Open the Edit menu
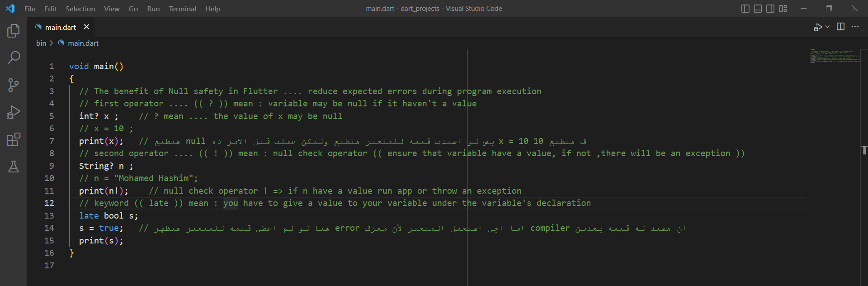This screenshot has width=868, height=286. coord(50,9)
